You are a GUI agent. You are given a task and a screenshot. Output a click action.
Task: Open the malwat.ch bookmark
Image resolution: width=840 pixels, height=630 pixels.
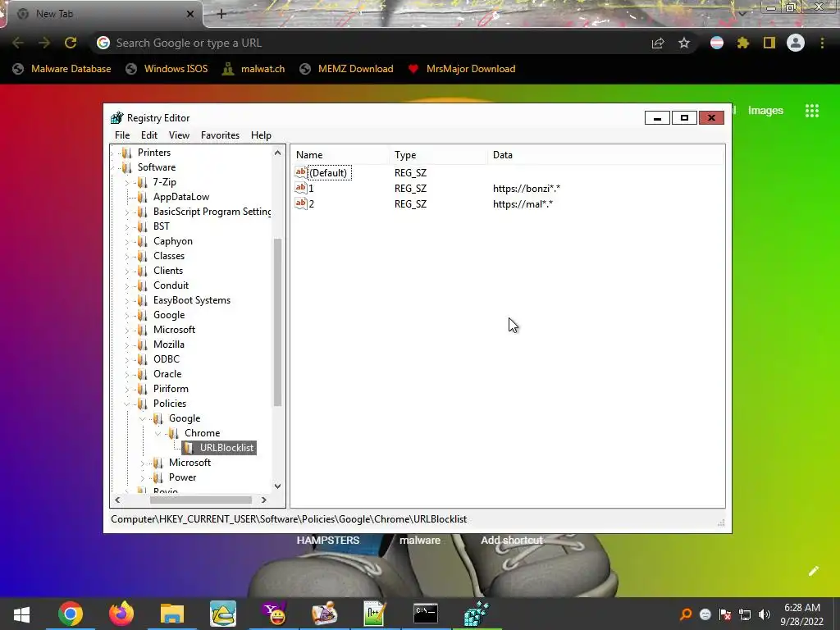tap(253, 69)
